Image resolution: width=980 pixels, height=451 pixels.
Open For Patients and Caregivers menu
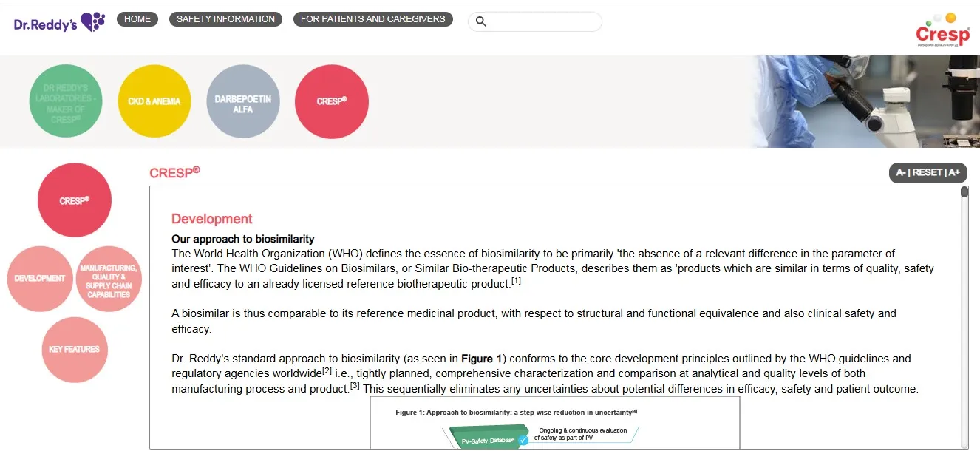[x=373, y=19]
